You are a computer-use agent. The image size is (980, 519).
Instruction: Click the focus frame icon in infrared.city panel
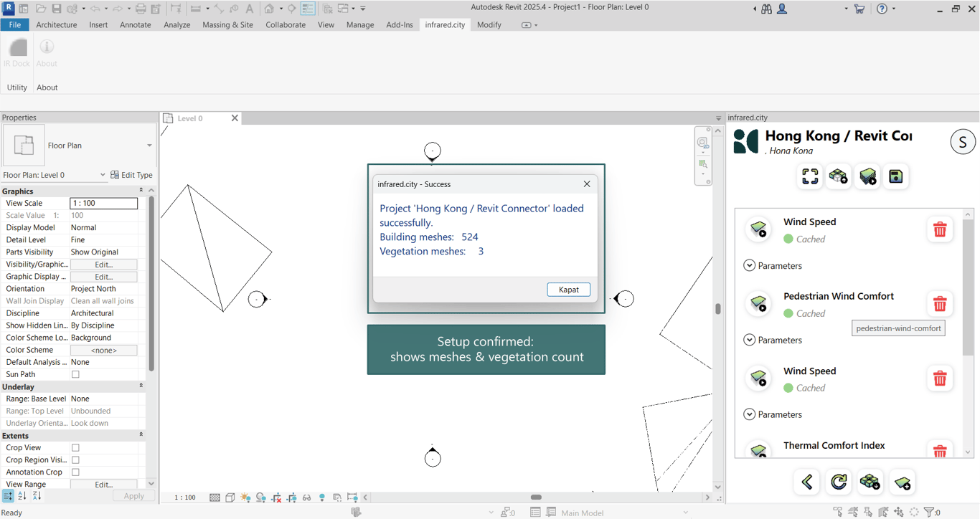pyautogui.click(x=810, y=176)
